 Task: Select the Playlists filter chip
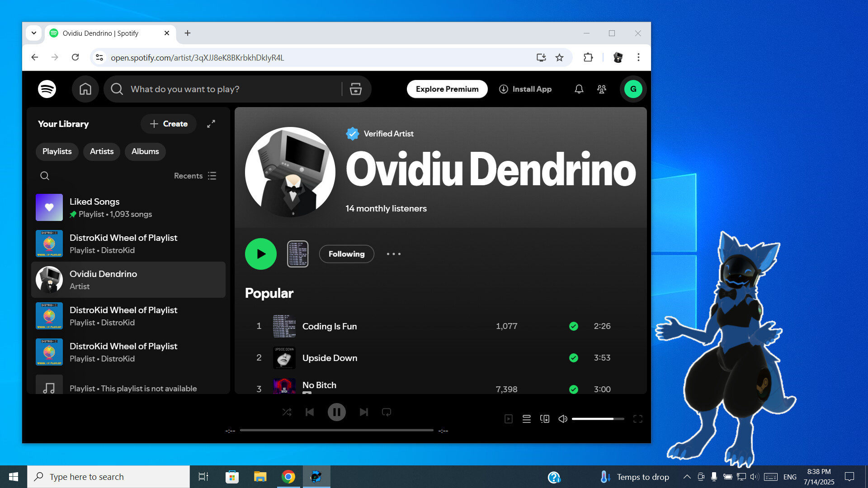[57, 151]
